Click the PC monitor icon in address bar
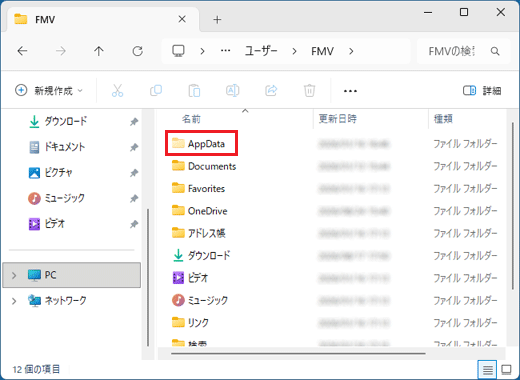The image size is (520, 380). 178,51
